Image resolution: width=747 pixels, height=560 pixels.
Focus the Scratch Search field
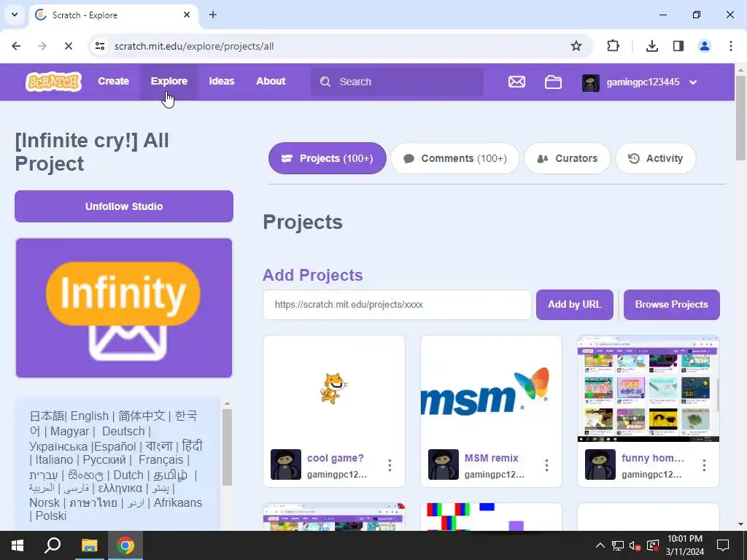(397, 82)
